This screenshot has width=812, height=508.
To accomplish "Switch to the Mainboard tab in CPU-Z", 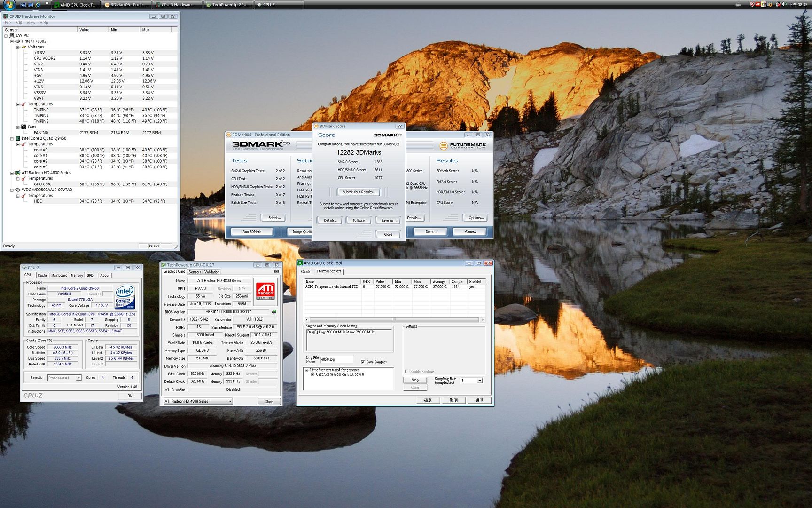I will (x=59, y=275).
